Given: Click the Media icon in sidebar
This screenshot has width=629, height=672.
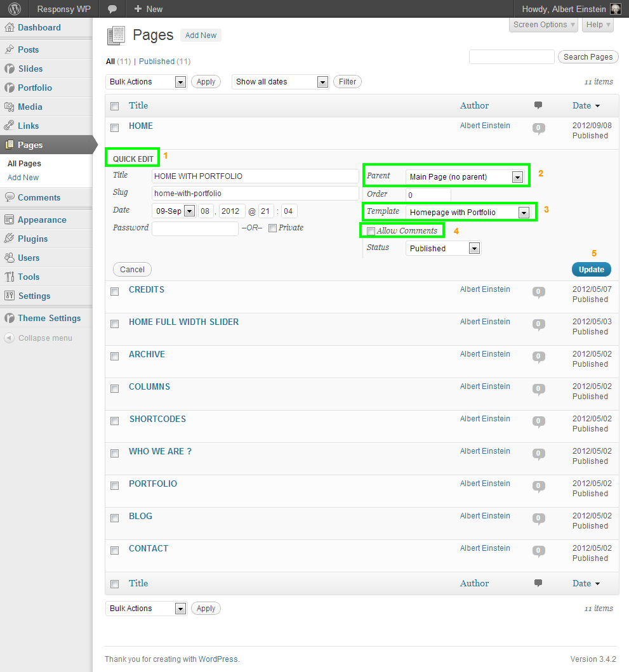Looking at the screenshot, I should click(10, 107).
